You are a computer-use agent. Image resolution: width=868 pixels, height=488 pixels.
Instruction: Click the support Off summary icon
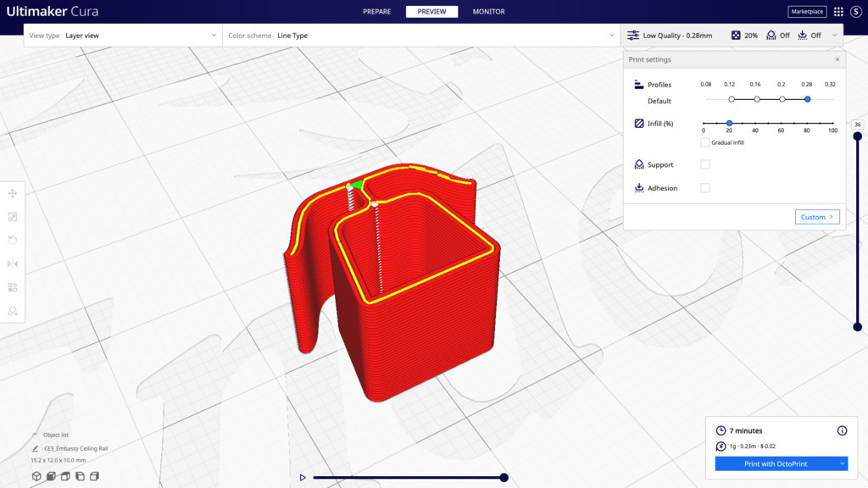[x=771, y=36]
